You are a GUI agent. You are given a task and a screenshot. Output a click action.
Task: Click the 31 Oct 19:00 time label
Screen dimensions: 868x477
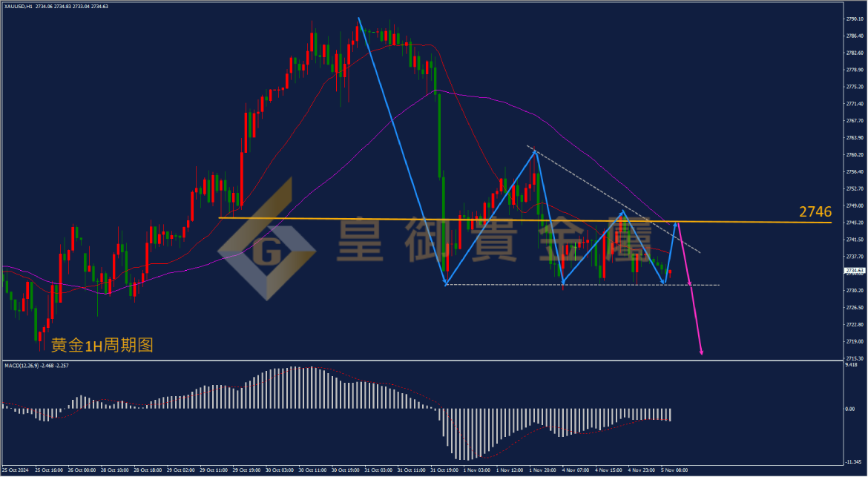(444, 470)
